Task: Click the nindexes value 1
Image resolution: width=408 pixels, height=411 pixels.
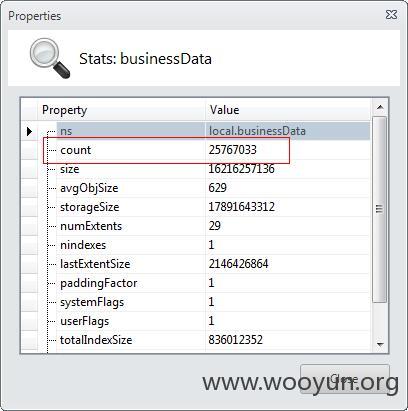Action: pos(211,245)
